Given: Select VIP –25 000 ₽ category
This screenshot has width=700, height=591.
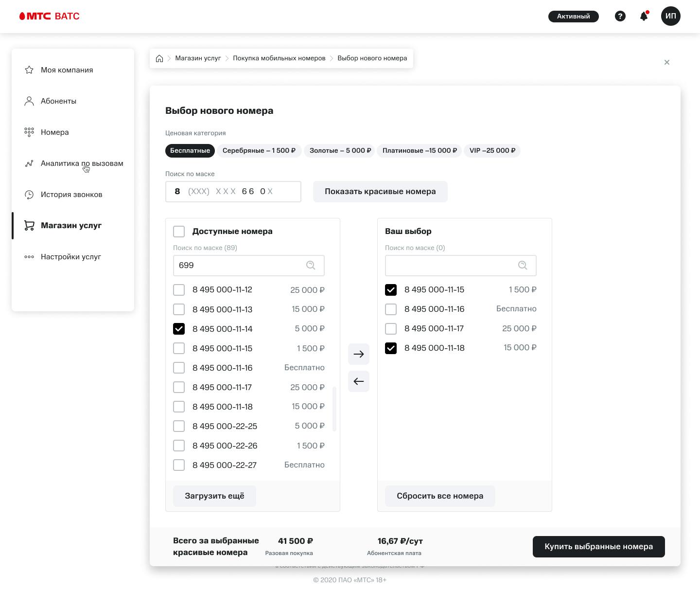Looking at the screenshot, I should coord(492,151).
